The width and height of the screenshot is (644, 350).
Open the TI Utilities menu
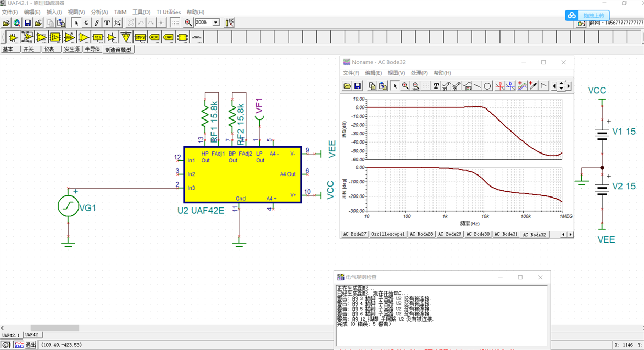pyautogui.click(x=169, y=12)
